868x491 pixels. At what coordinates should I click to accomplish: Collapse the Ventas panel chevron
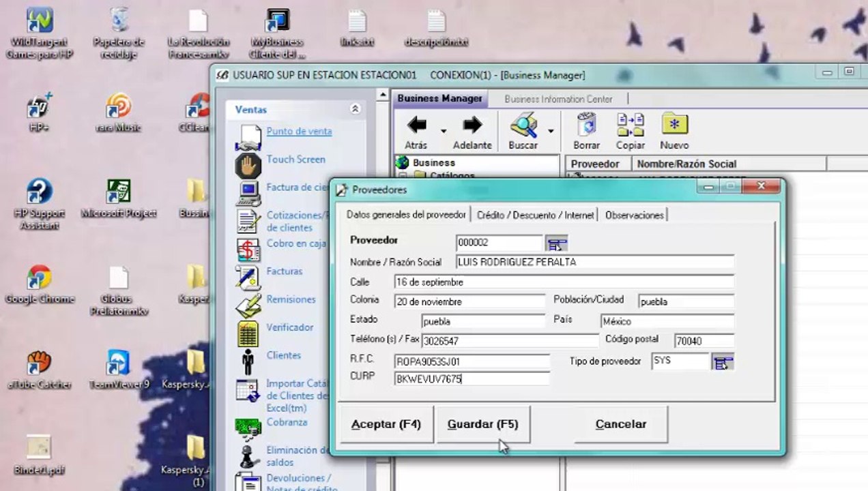tap(355, 109)
